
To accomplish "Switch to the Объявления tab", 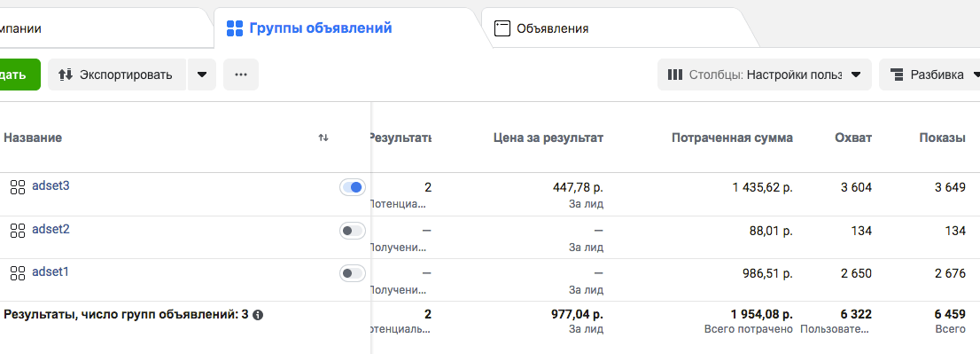I will 553,28.
